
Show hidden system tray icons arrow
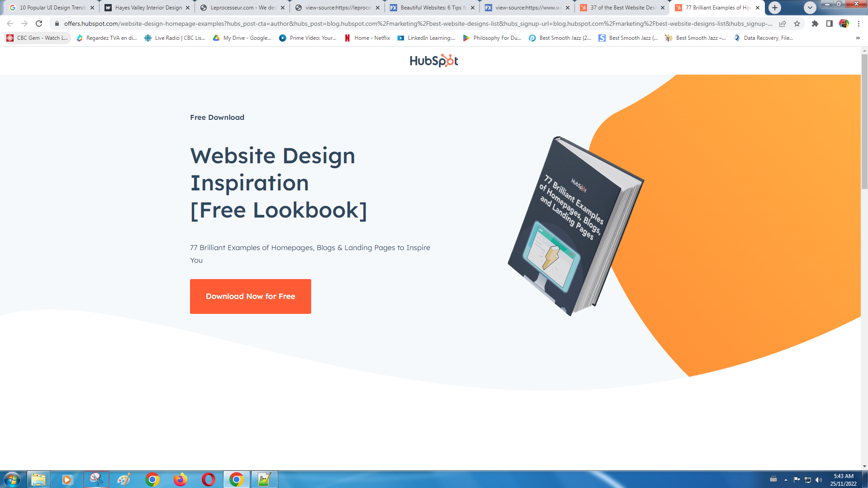[786, 479]
